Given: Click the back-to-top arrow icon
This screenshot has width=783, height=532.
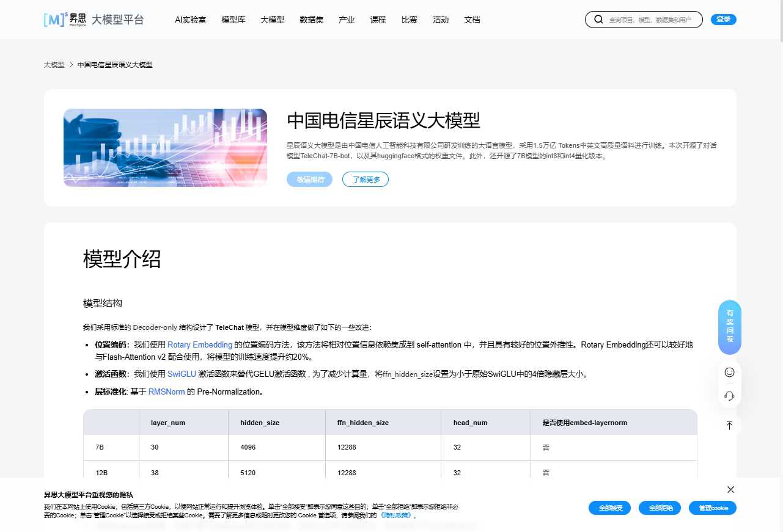Looking at the screenshot, I should coord(729,425).
